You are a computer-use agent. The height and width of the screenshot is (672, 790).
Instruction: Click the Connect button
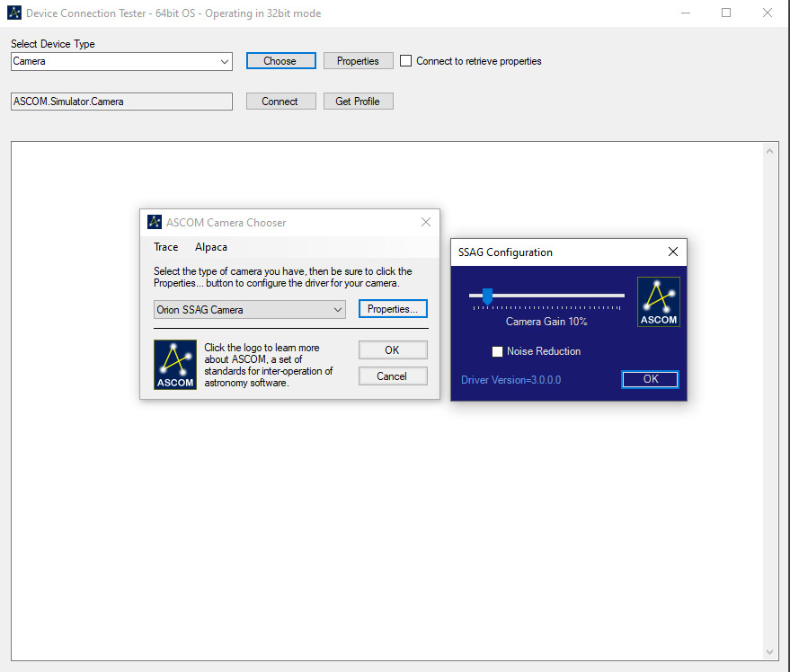click(280, 102)
